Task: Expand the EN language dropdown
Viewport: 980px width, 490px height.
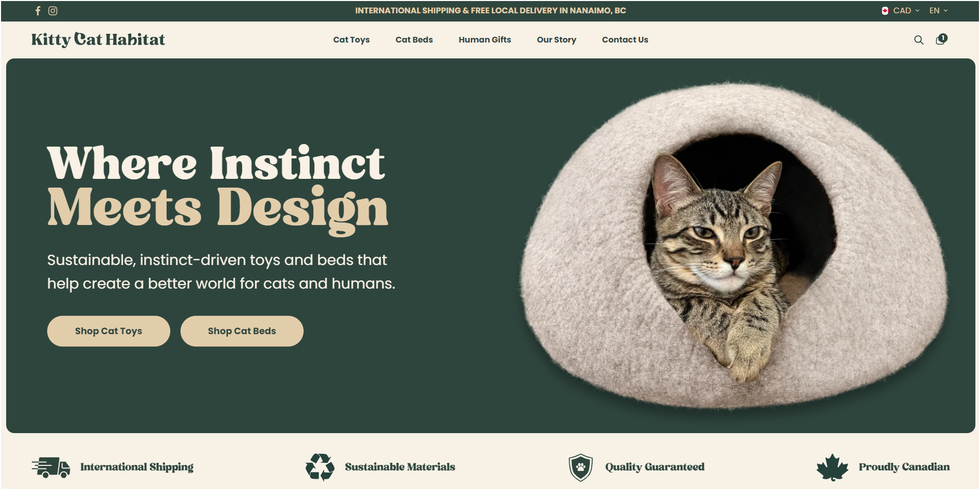Action: click(938, 11)
